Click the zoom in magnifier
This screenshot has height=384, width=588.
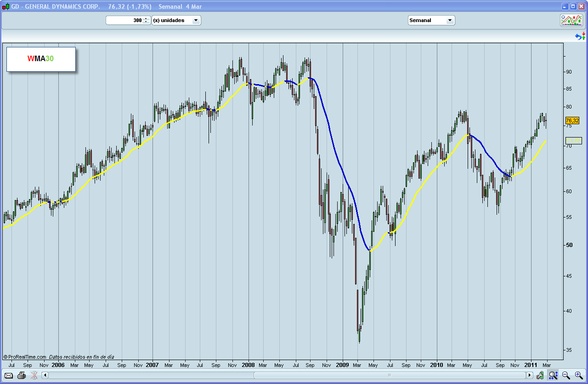point(578,375)
